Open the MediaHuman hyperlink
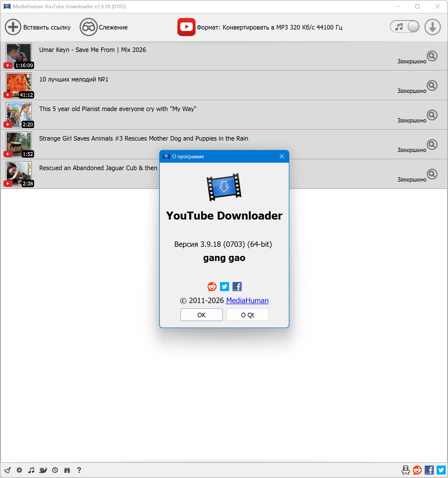Viewport: 448px width, 478px height. click(247, 300)
